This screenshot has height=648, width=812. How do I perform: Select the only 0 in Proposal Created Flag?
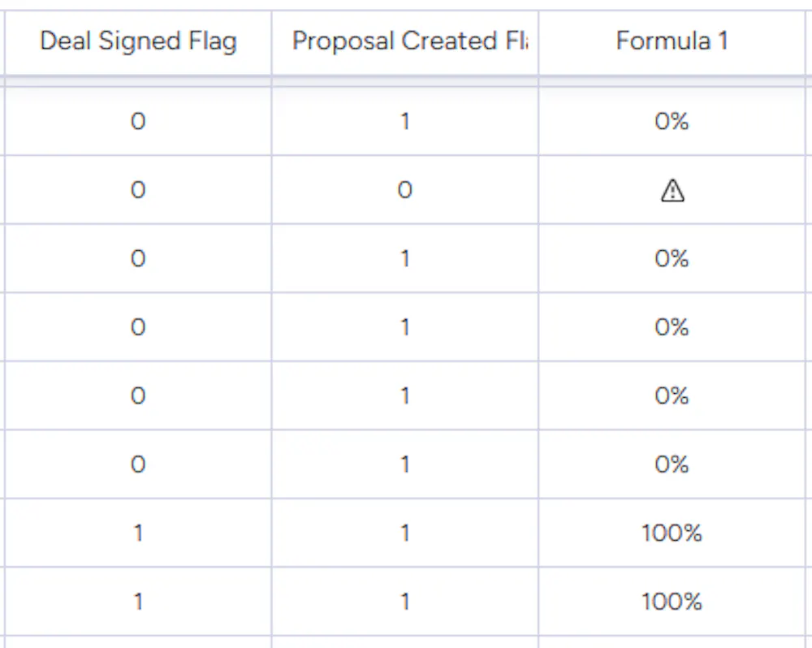click(404, 190)
